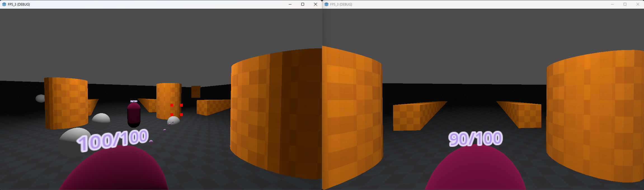
Task: Click the top-left red crosshair square
Action: point(172,105)
